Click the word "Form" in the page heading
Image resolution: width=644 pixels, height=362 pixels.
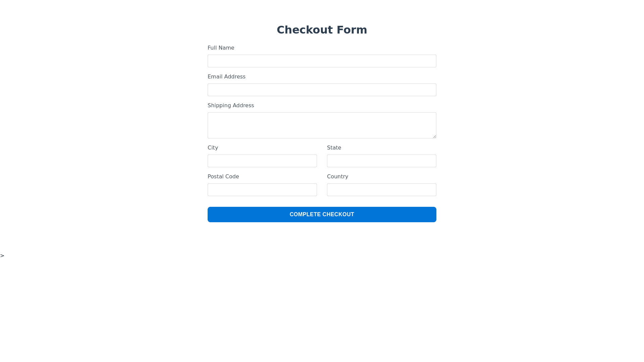coord(352,30)
